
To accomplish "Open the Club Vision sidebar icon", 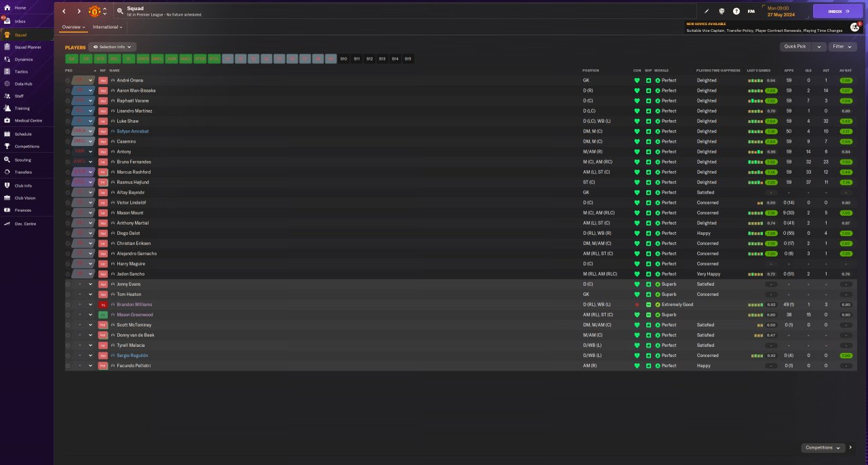I will 7,198.
